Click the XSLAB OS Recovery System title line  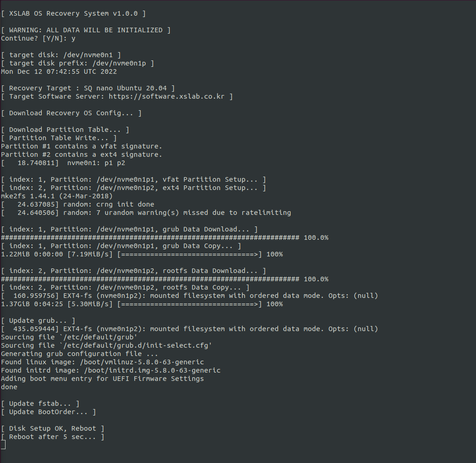click(x=73, y=13)
